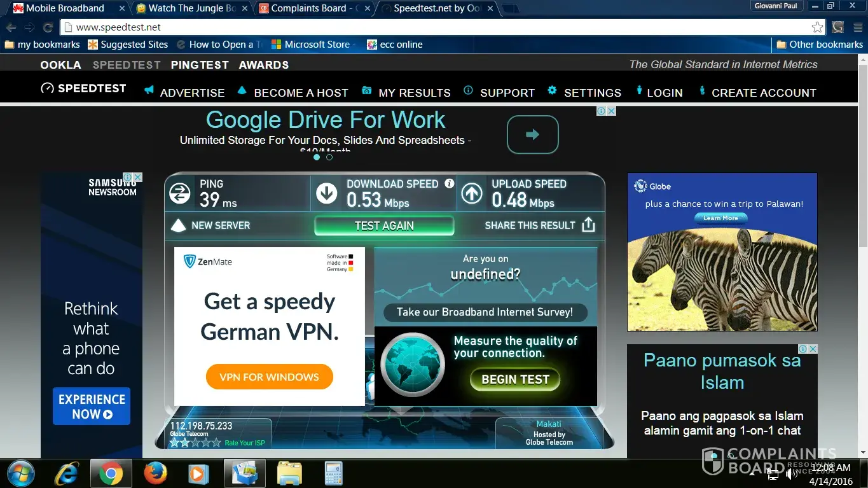The height and width of the screenshot is (488, 868).
Task: Open the Other bookmarks folder
Action: [x=819, y=45]
